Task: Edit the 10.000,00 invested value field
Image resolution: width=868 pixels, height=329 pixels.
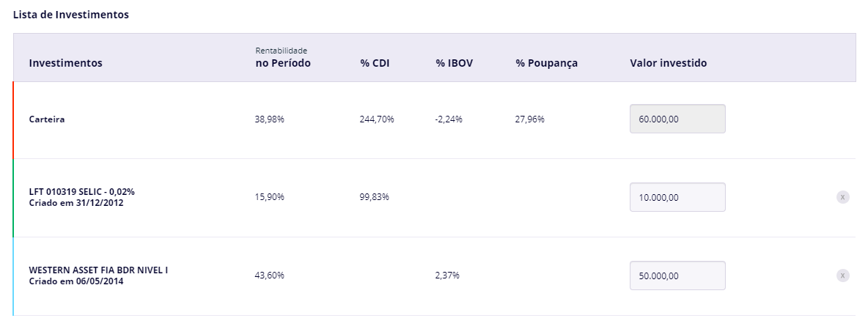Action: point(677,197)
